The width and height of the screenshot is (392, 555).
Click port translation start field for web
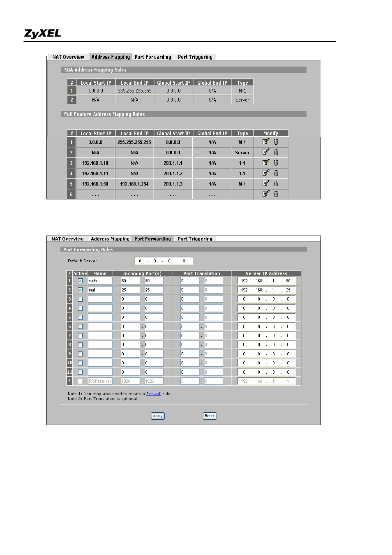click(x=190, y=281)
